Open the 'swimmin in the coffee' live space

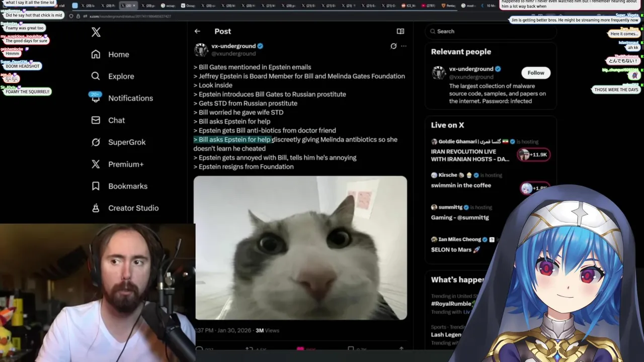coord(461,186)
